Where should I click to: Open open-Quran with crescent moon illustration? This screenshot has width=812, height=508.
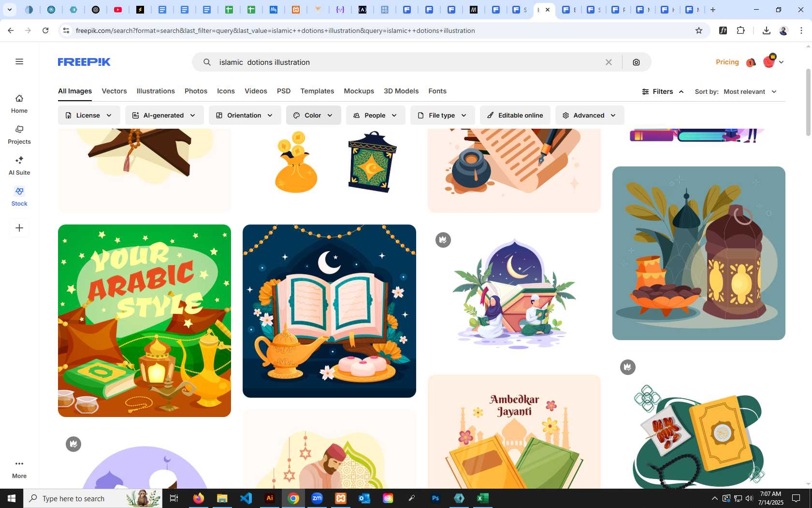coord(329,311)
